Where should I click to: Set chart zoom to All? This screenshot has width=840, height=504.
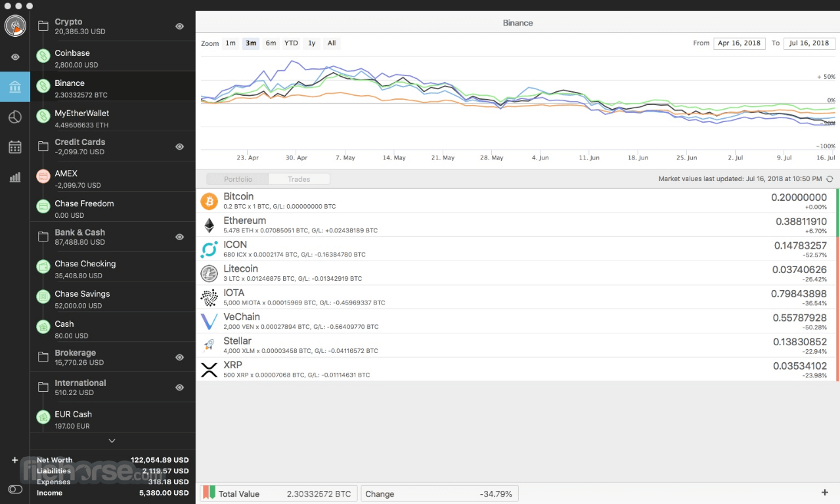click(332, 43)
